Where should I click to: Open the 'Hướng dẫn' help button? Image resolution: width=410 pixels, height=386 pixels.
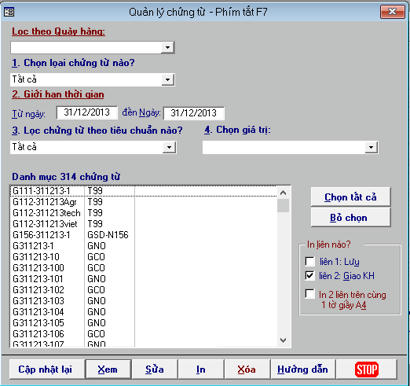302,369
